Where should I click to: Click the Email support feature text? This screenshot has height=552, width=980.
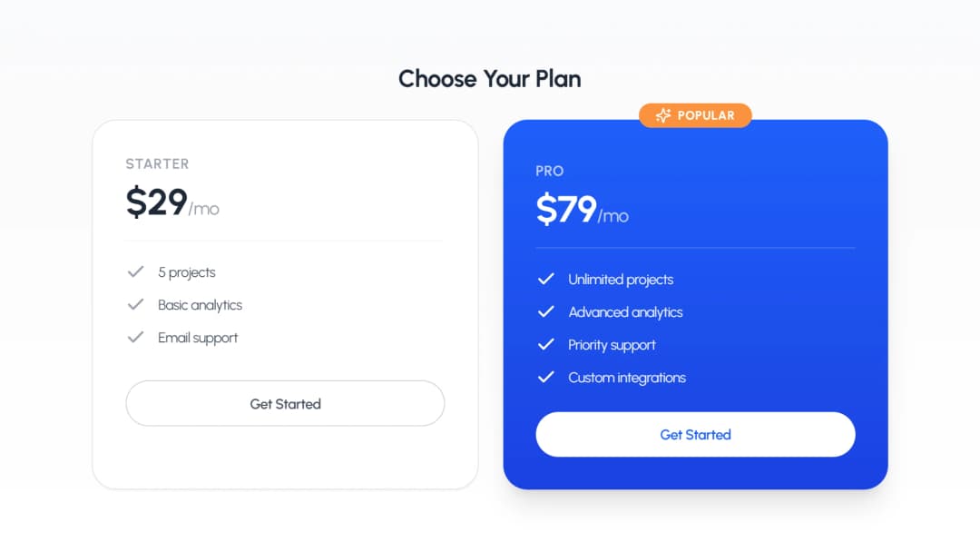click(198, 337)
